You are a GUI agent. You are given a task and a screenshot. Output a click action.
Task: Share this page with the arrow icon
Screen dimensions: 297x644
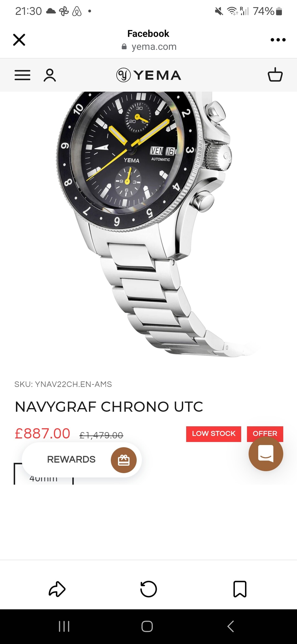tap(57, 589)
